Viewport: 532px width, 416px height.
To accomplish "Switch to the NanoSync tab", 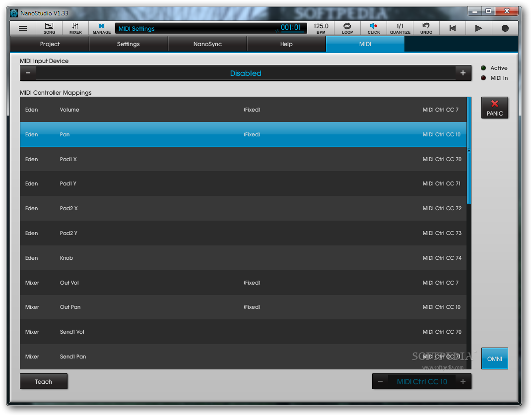I will [207, 44].
